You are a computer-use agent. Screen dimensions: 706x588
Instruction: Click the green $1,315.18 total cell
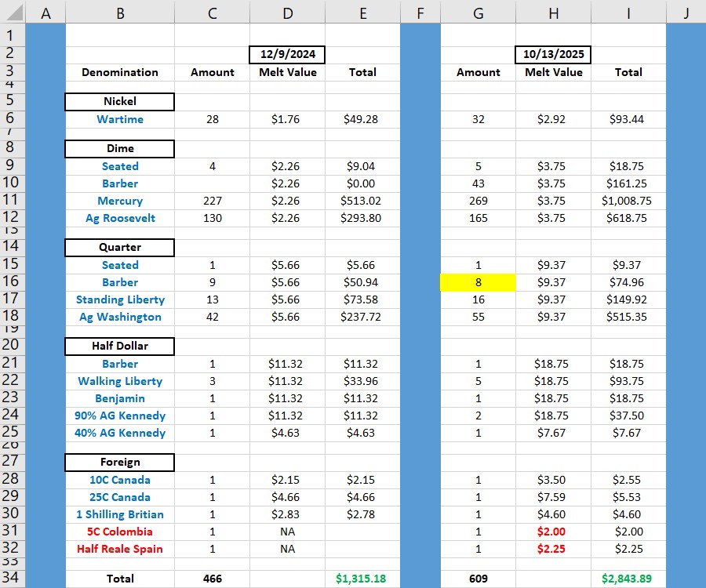362,579
